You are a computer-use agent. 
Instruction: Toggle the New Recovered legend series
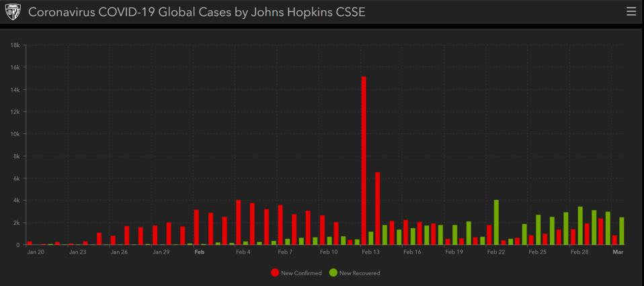click(x=359, y=273)
